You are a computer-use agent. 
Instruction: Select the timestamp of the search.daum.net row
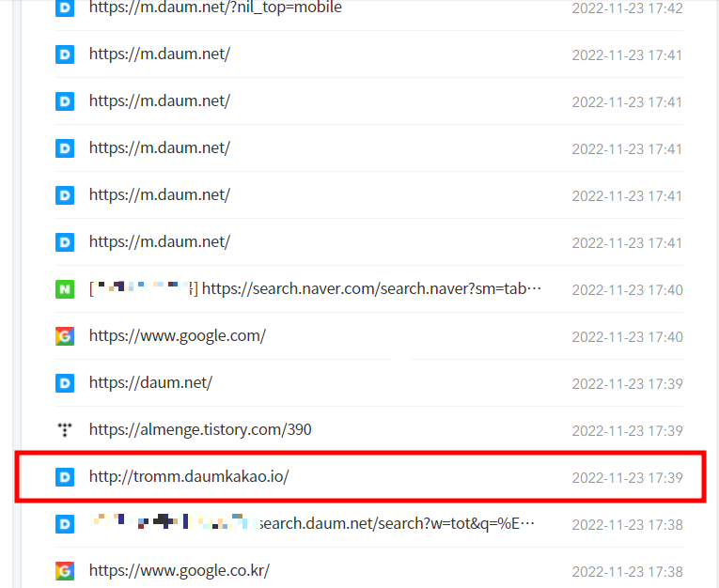(x=627, y=525)
